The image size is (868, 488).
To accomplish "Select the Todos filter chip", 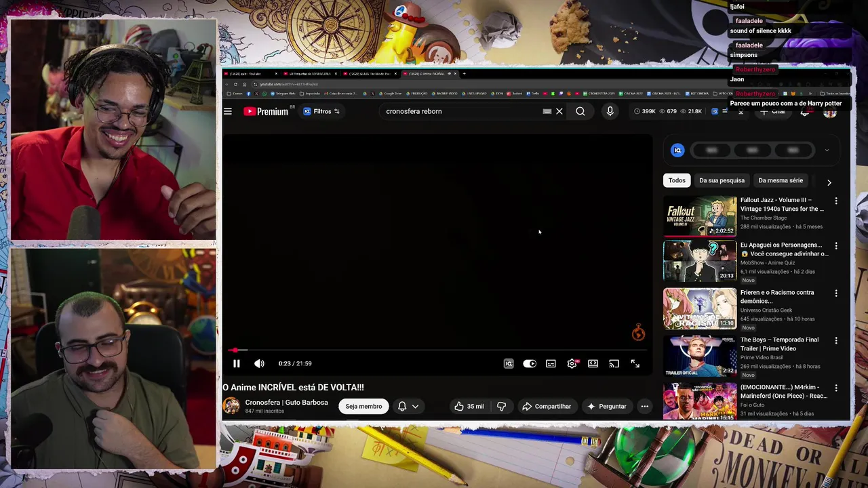I will coord(677,180).
